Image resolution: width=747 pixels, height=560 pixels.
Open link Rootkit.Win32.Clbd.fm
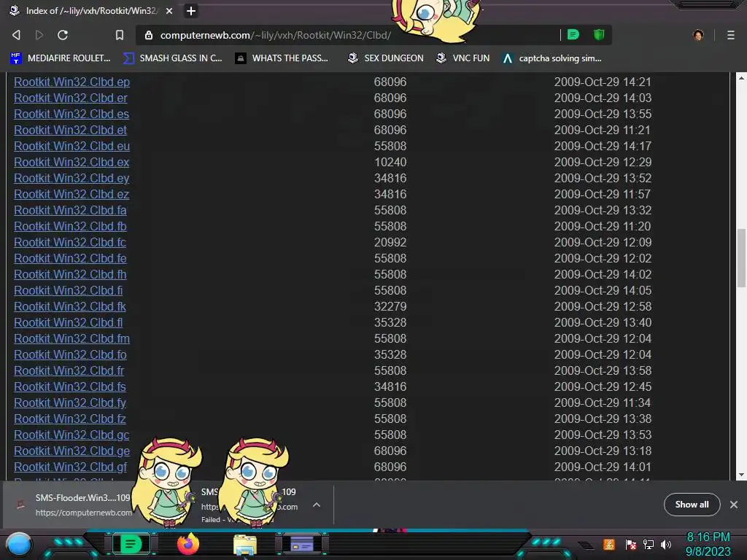point(72,338)
